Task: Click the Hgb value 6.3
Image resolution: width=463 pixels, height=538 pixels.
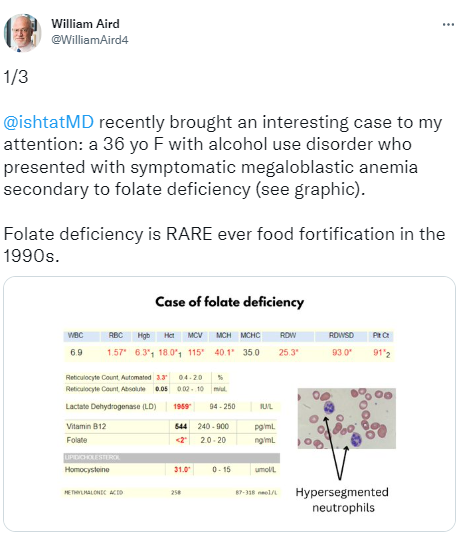Action: [144, 353]
